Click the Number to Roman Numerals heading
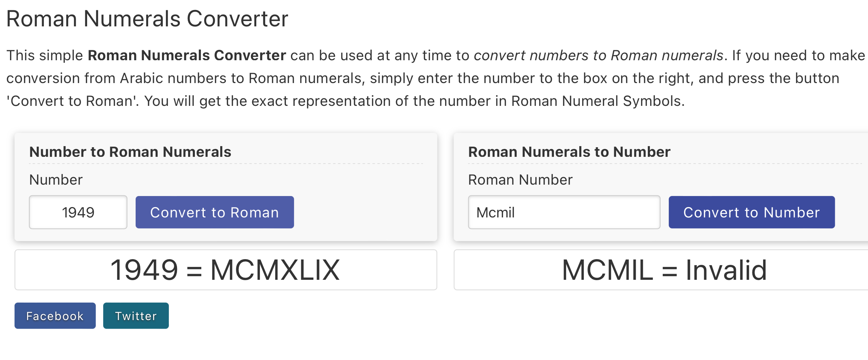 pyautogui.click(x=130, y=152)
